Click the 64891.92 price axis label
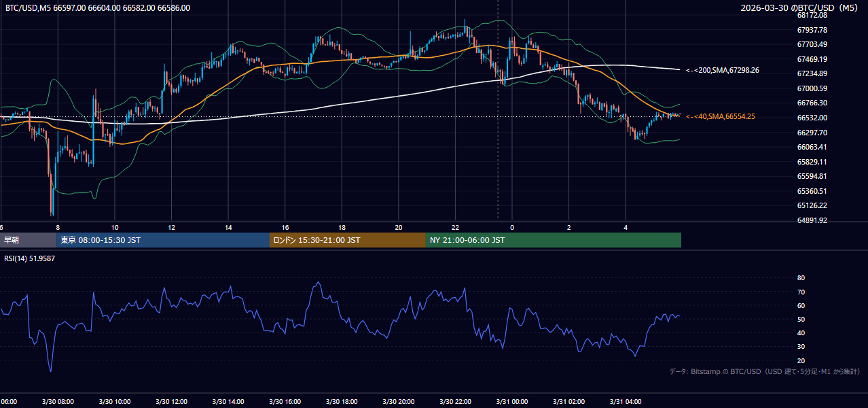Image resolution: width=868 pixels, height=408 pixels. 812,220
